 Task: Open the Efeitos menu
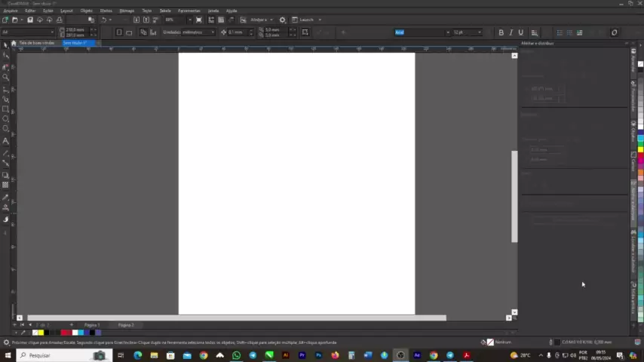[106, 11]
